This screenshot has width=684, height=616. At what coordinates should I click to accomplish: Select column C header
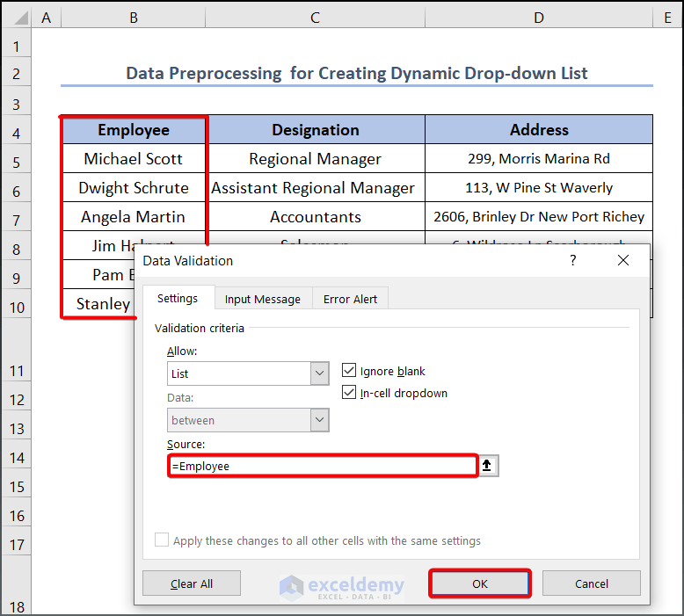tap(315, 18)
